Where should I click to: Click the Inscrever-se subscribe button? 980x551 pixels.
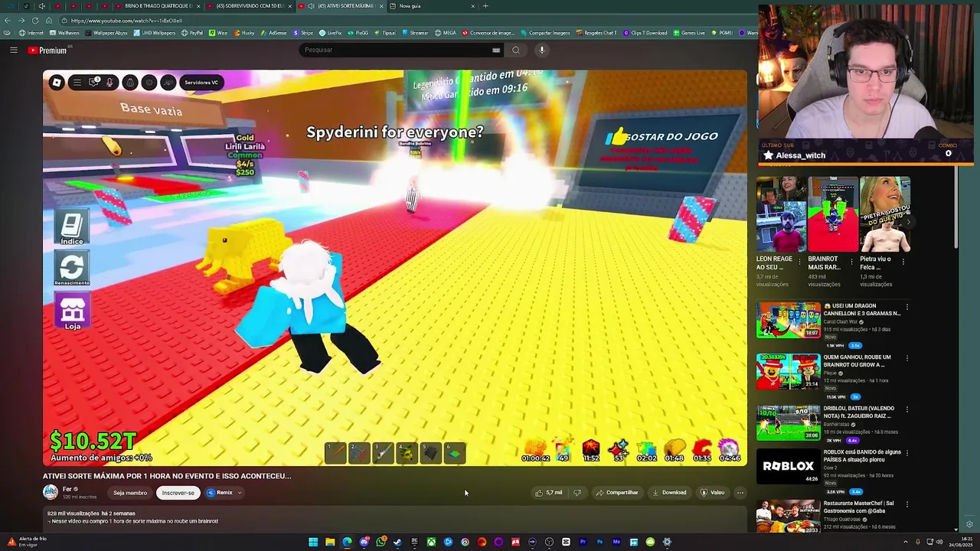[x=178, y=493]
